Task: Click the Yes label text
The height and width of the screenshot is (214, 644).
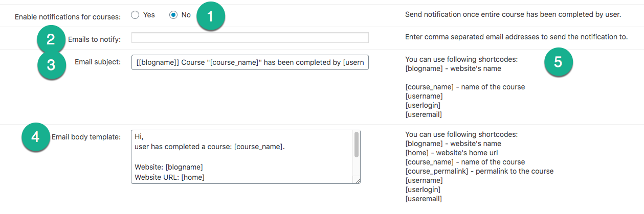Action: click(149, 15)
